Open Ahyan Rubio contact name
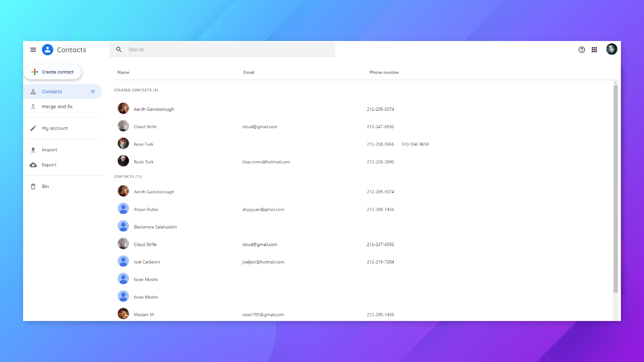Image resolution: width=644 pixels, height=362 pixels. coord(146,209)
